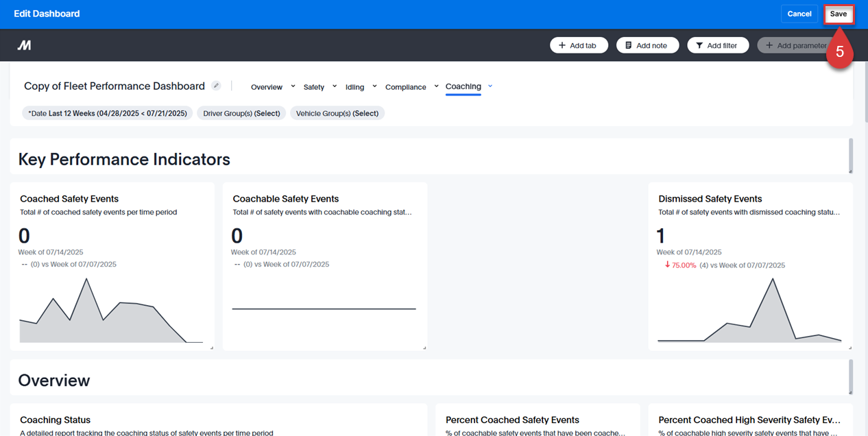Expand the Compliance tab dropdown chevron
The image size is (868, 436).
435,86
